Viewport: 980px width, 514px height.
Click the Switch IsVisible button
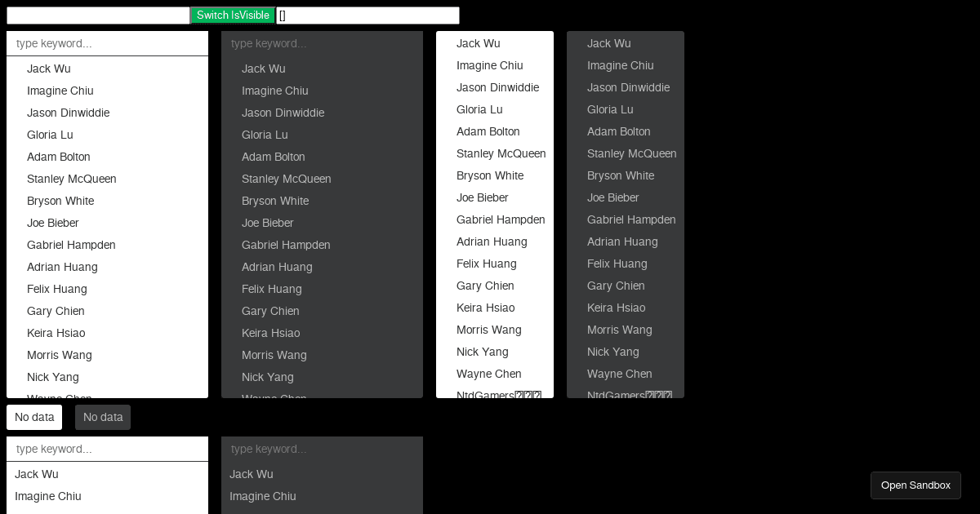[232, 15]
